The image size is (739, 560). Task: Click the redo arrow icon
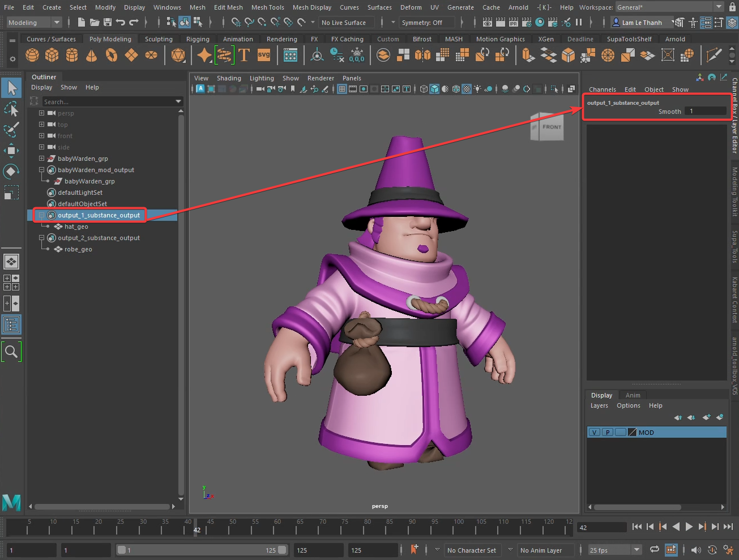[134, 23]
